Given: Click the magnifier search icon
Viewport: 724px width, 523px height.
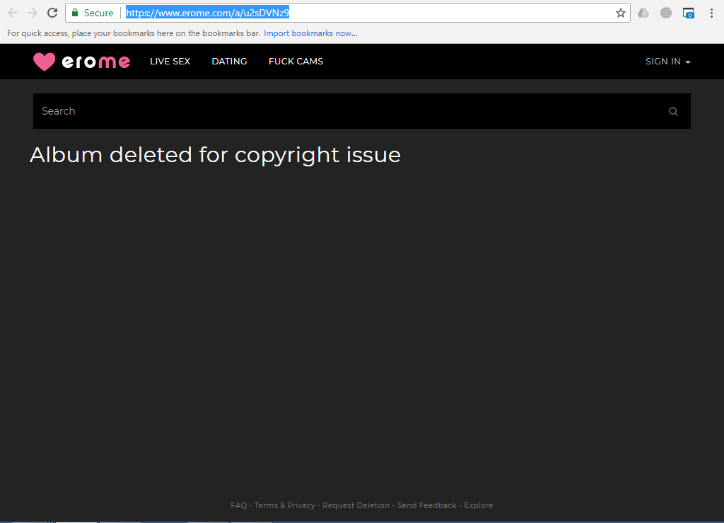Looking at the screenshot, I should point(673,111).
